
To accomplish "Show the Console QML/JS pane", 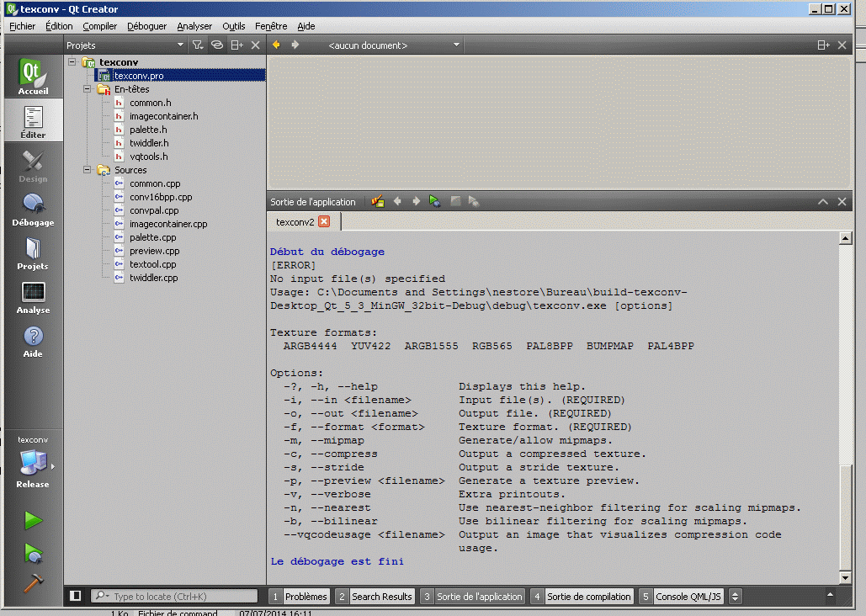I will click(x=682, y=596).
